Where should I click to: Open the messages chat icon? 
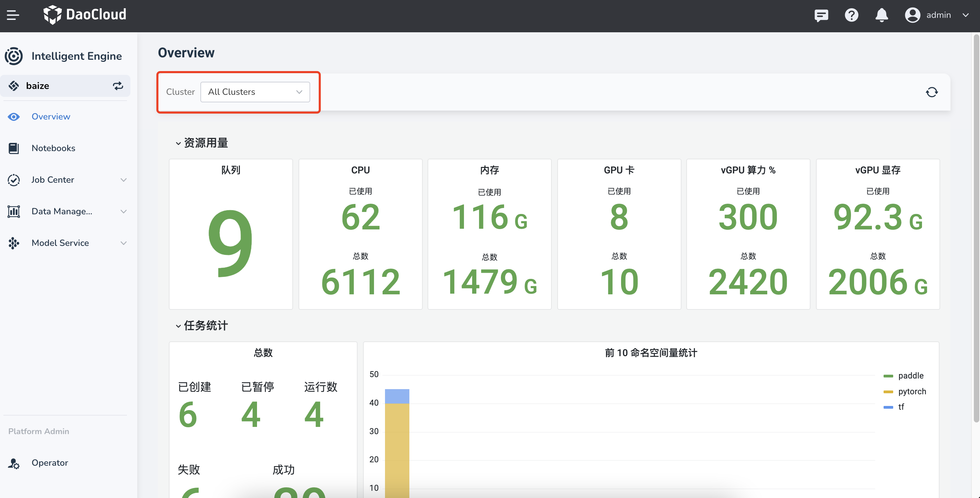[821, 15]
